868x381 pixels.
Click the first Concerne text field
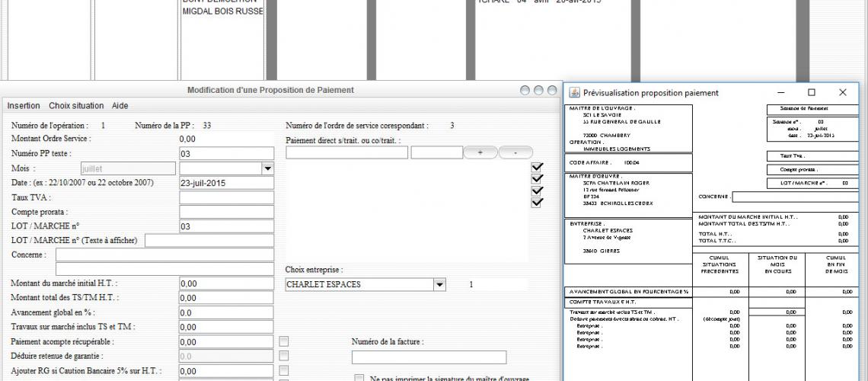pyautogui.click(x=165, y=255)
